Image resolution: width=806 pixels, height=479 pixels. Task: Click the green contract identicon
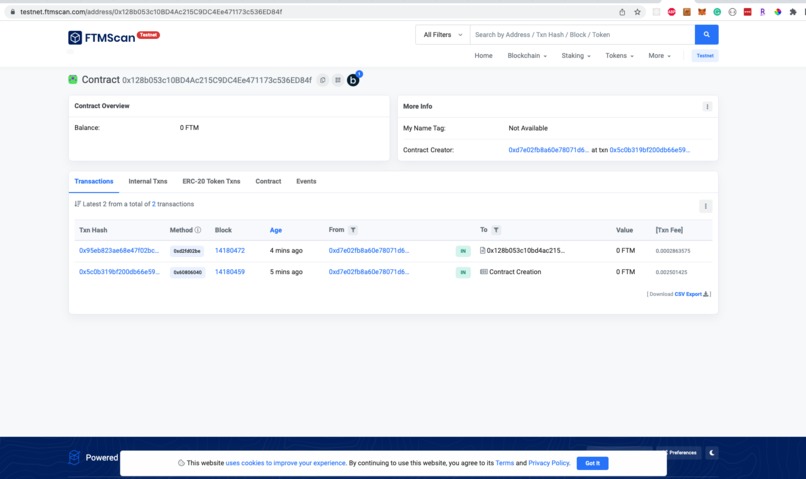[73, 79]
